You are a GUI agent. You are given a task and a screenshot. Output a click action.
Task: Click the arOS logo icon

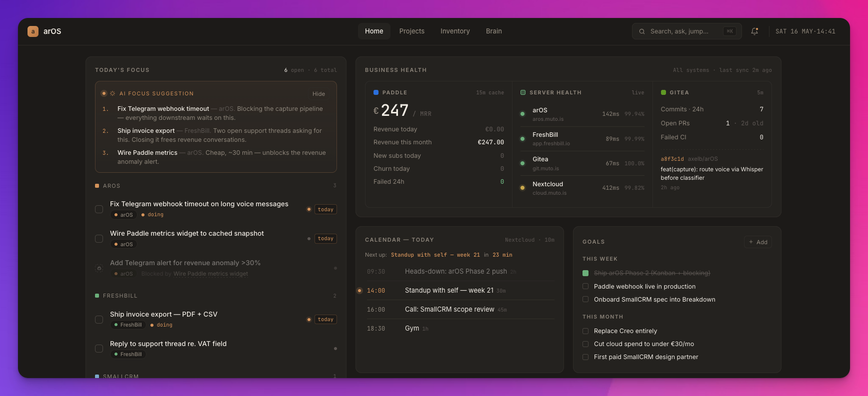pos(33,31)
